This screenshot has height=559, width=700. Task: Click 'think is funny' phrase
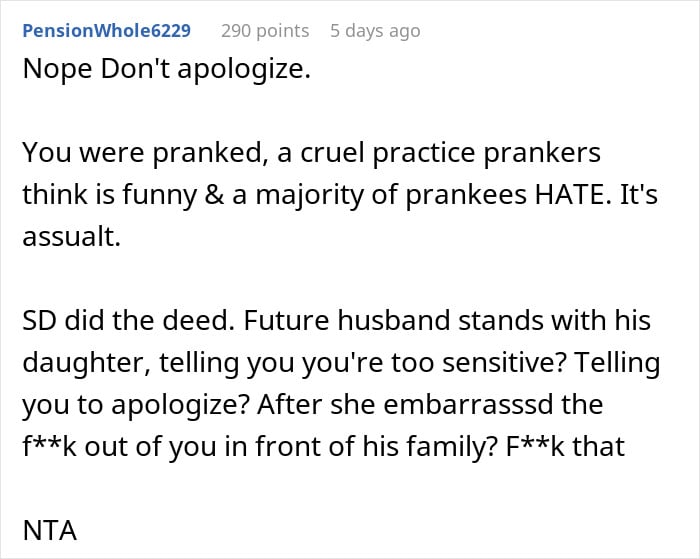point(109,194)
